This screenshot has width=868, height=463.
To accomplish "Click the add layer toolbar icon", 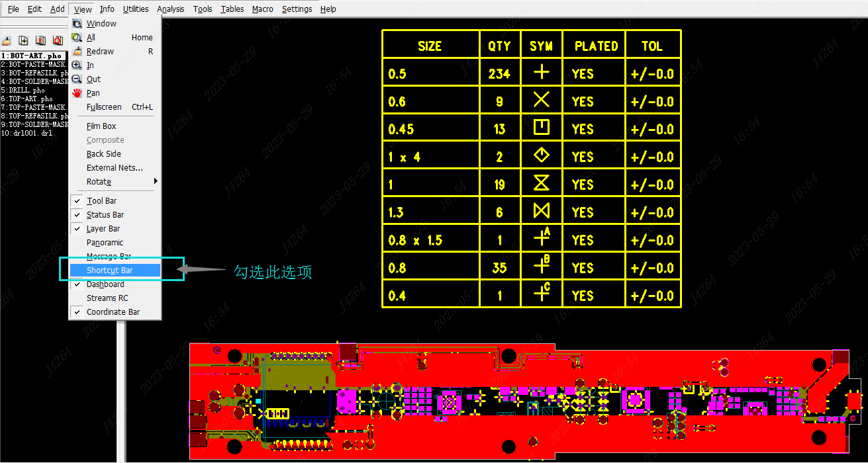I will (x=23, y=40).
